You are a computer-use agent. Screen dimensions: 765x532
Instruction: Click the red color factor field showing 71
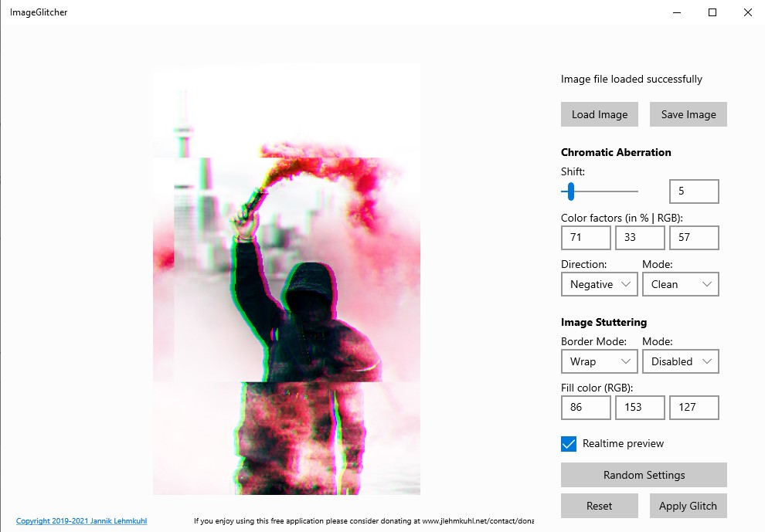[585, 237]
